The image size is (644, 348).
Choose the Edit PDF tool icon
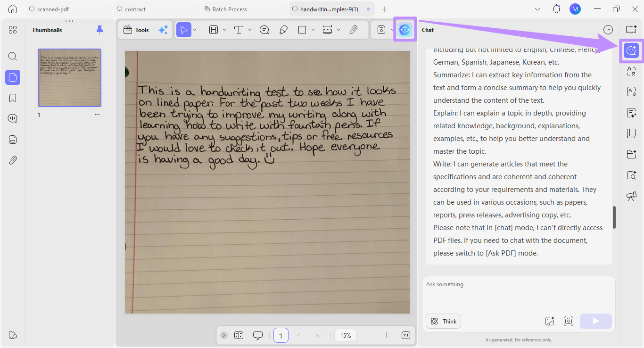214,30
